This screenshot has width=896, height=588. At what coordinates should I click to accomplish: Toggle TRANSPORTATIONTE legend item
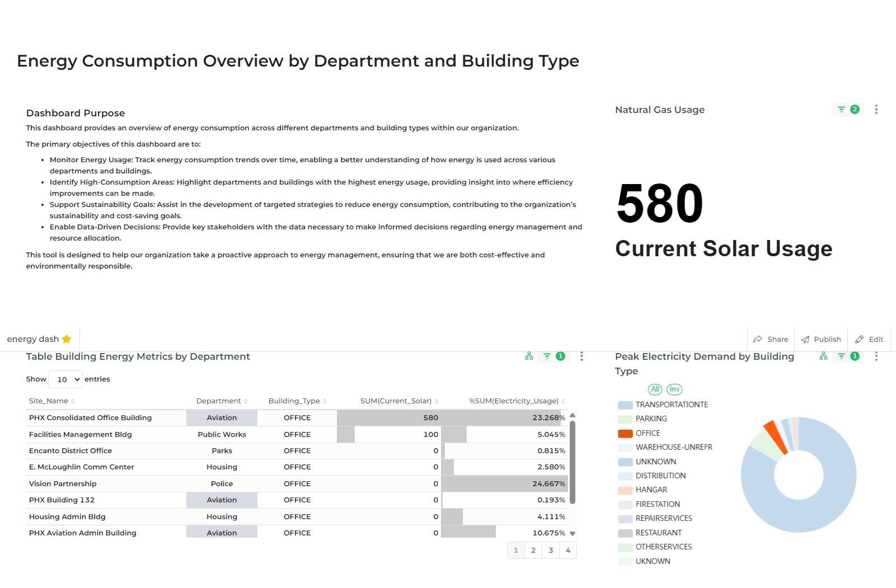click(x=663, y=404)
